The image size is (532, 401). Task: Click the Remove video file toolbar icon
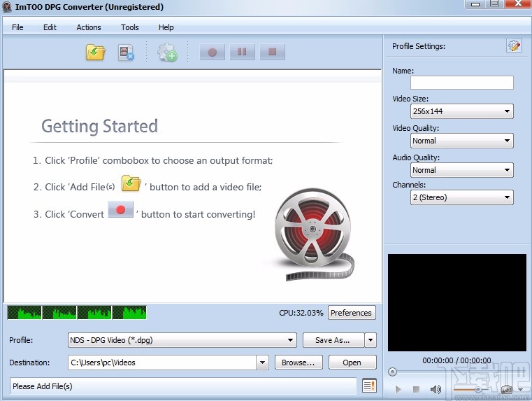coord(126,52)
